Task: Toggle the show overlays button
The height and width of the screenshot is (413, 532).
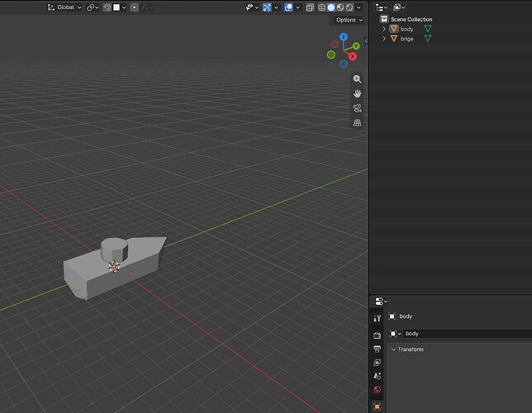Action: pos(288,7)
